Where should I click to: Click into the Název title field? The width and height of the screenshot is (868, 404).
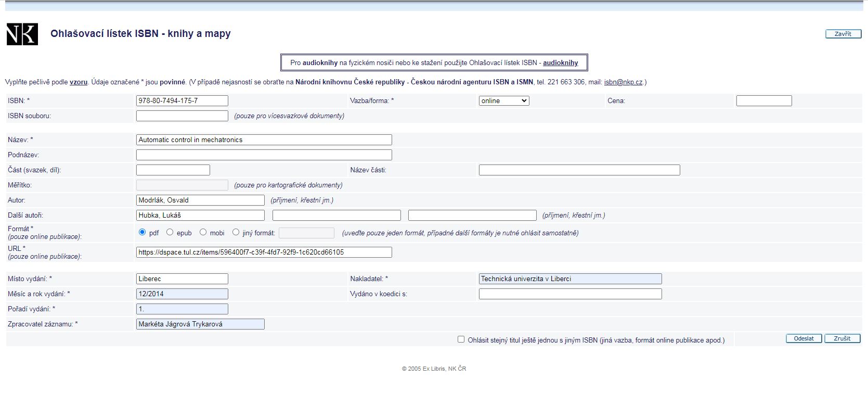(264, 140)
